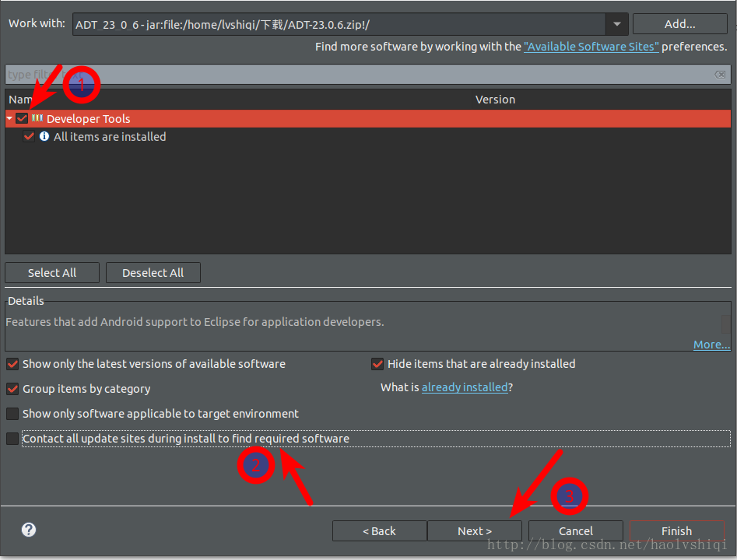
Task: Click the Cancel button
Action: [576, 531]
